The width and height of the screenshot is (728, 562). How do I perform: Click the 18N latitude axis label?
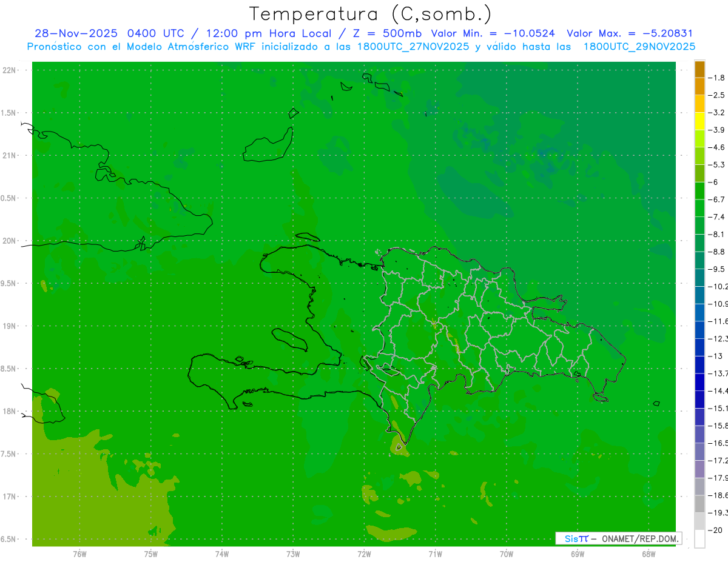click(x=8, y=412)
